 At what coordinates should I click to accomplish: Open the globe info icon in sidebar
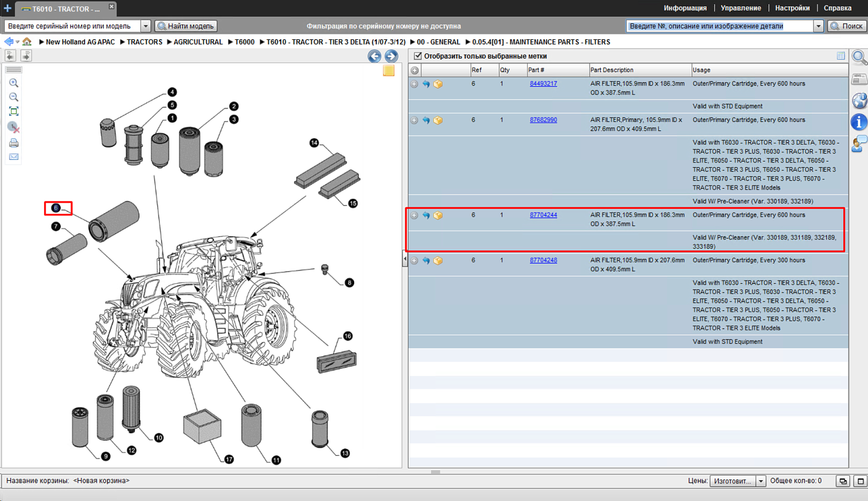click(x=859, y=101)
